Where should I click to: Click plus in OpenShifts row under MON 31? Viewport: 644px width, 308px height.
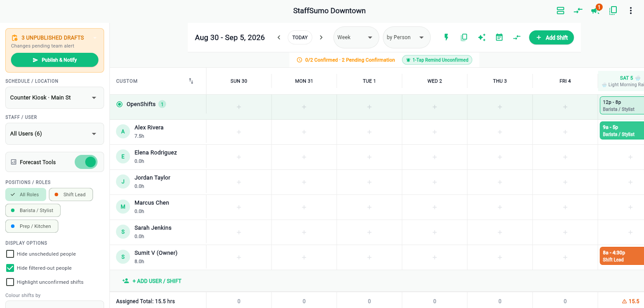click(x=304, y=107)
